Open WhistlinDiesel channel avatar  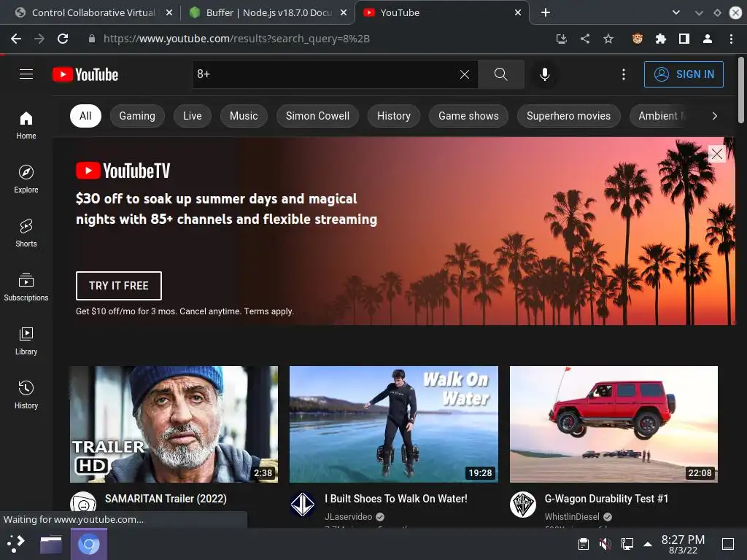[x=523, y=505]
